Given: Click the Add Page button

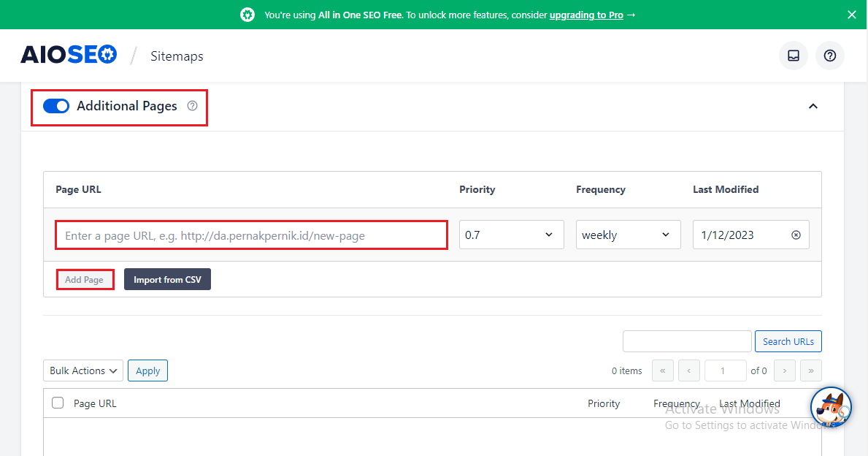Looking at the screenshot, I should tap(85, 279).
